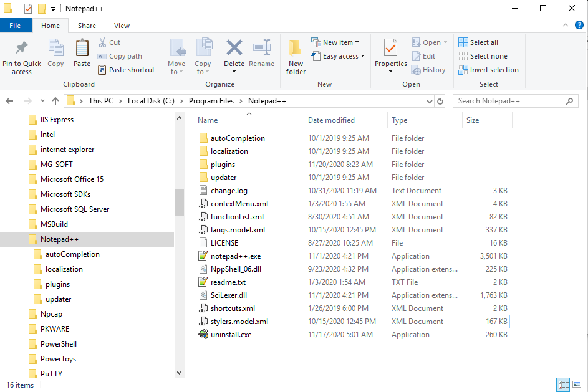
Task: Click the Quick Access Properties checkmark in title bar
Action: pyautogui.click(x=28, y=9)
